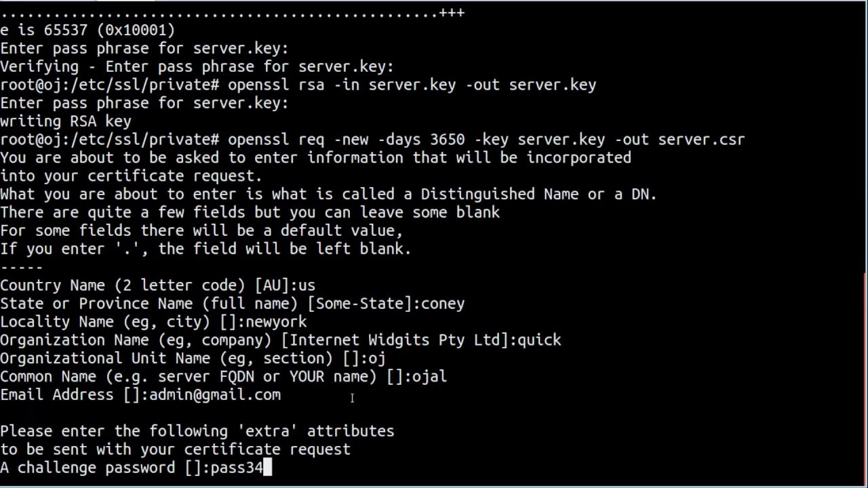The height and width of the screenshot is (488, 868).
Task: Click the ojal common name entry
Action: tap(429, 376)
